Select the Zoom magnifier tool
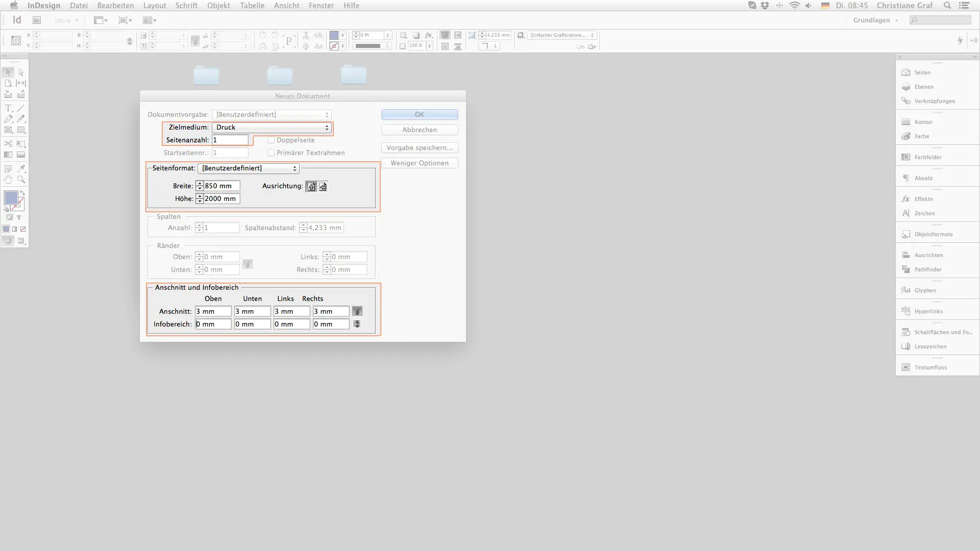The image size is (980, 551). coord(21,180)
